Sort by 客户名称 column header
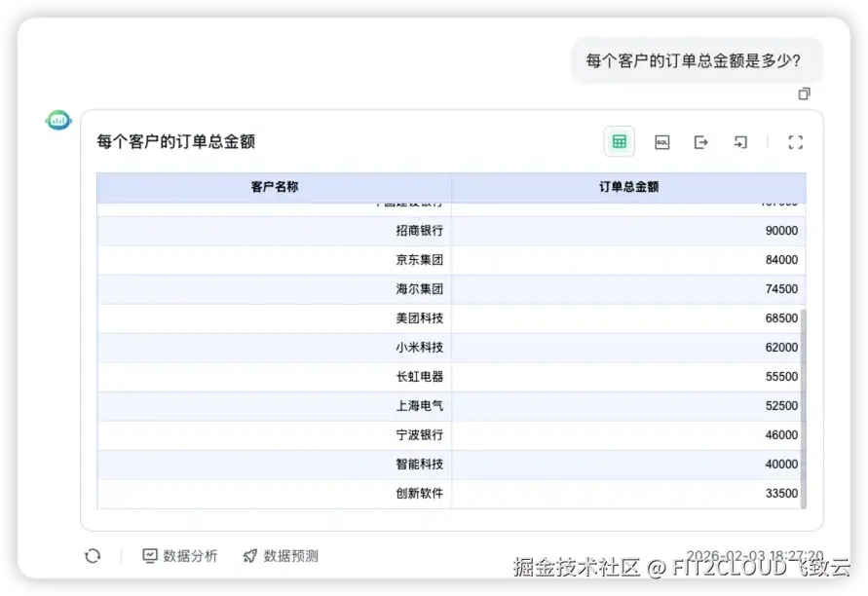 [x=274, y=187]
